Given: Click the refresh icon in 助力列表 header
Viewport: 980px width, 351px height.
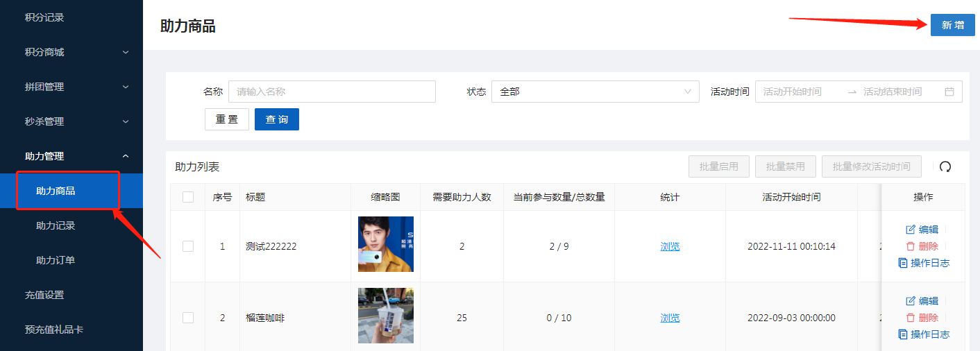Looking at the screenshot, I should point(945,166).
